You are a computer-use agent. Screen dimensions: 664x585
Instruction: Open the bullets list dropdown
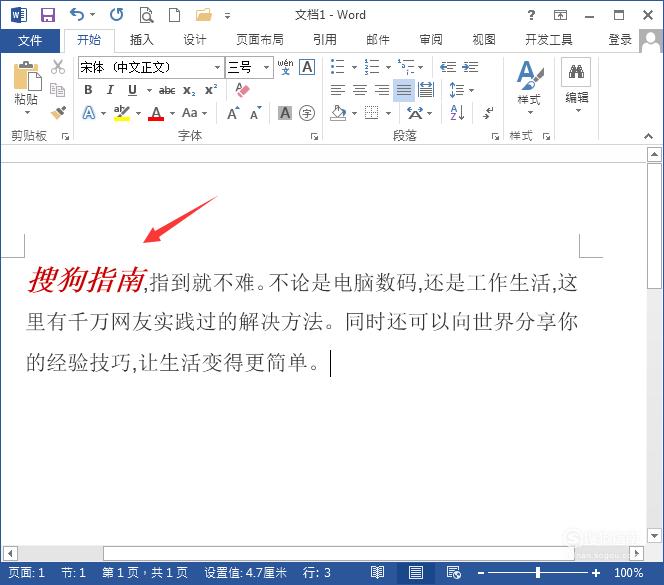pyautogui.click(x=354, y=67)
